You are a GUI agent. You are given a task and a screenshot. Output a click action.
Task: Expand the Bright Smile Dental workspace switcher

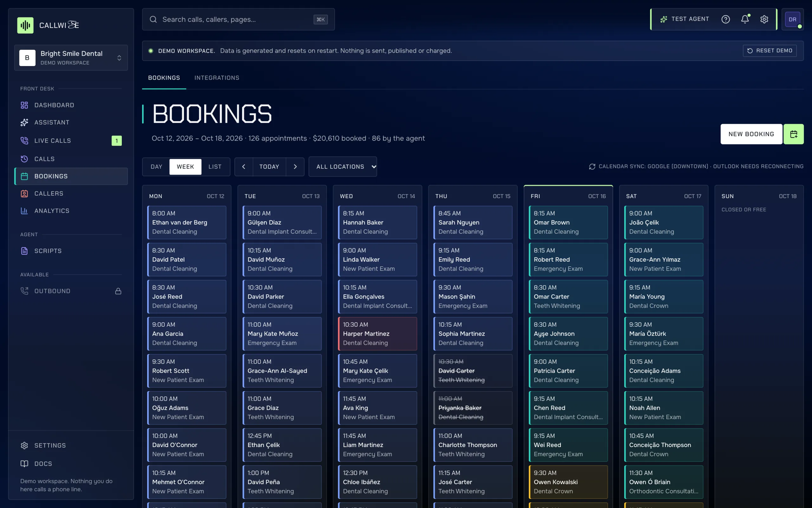(x=71, y=58)
